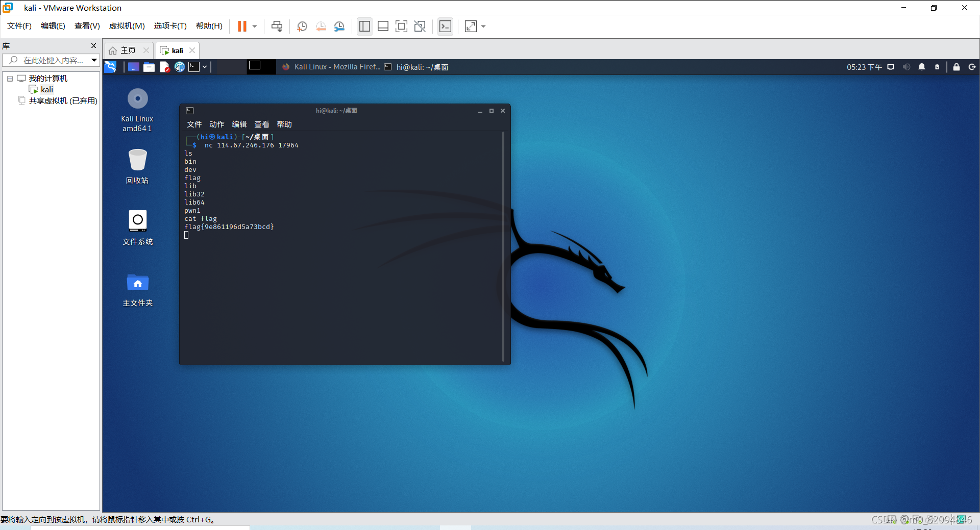
Task: Open the power options dropdown beside pause
Action: [x=255, y=26]
